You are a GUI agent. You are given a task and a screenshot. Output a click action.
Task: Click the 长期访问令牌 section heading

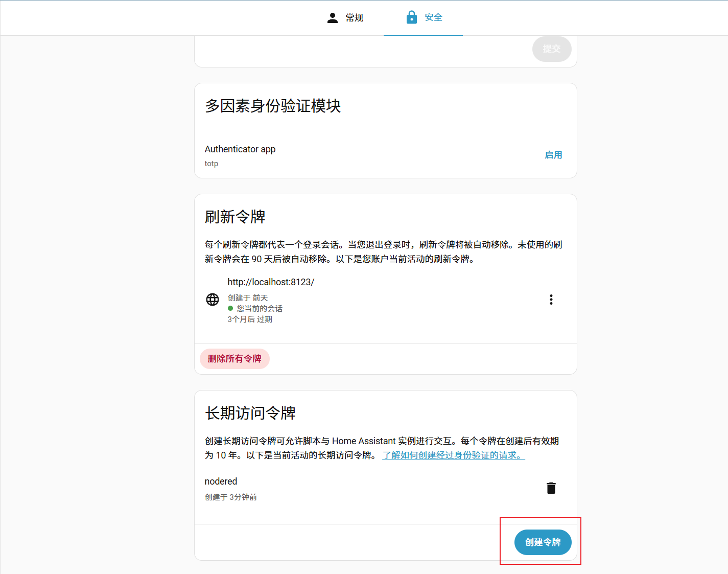point(250,413)
